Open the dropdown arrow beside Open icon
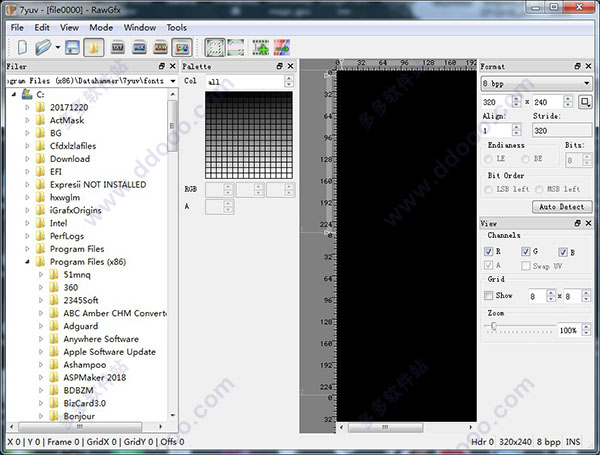Screen dimensions: 600x455 (x=57, y=47)
